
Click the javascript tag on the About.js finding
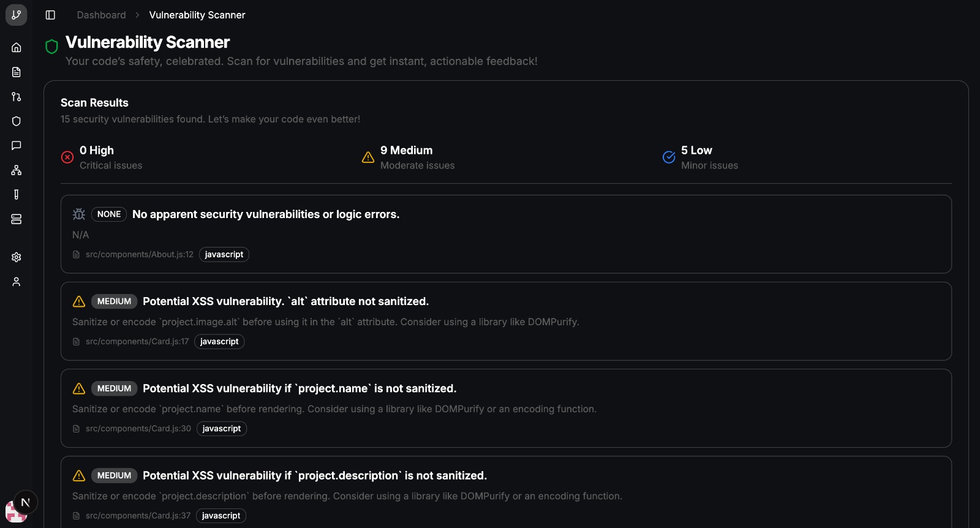[x=224, y=254]
